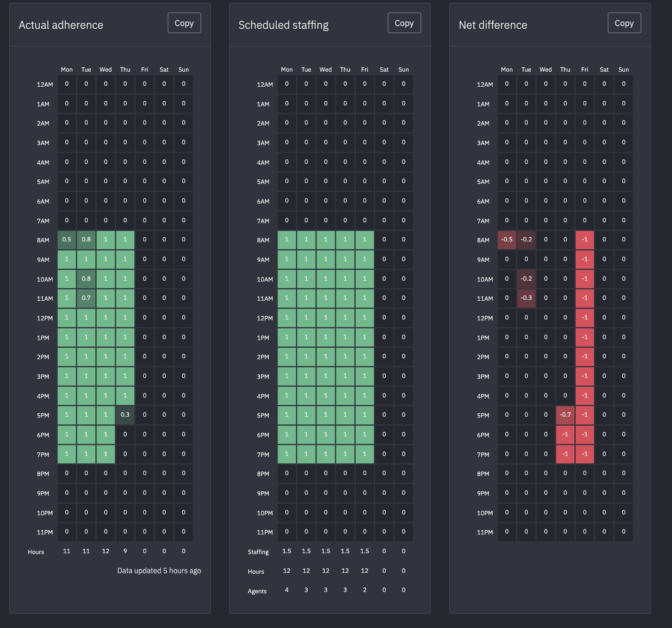Select Monday's Agents value 4 in Scheduled staffing

pos(287,590)
